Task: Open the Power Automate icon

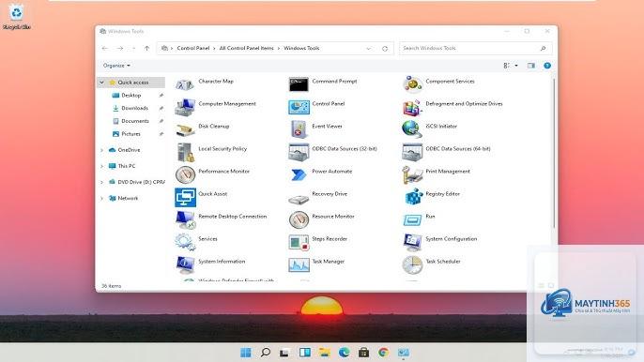Action: 299,174
